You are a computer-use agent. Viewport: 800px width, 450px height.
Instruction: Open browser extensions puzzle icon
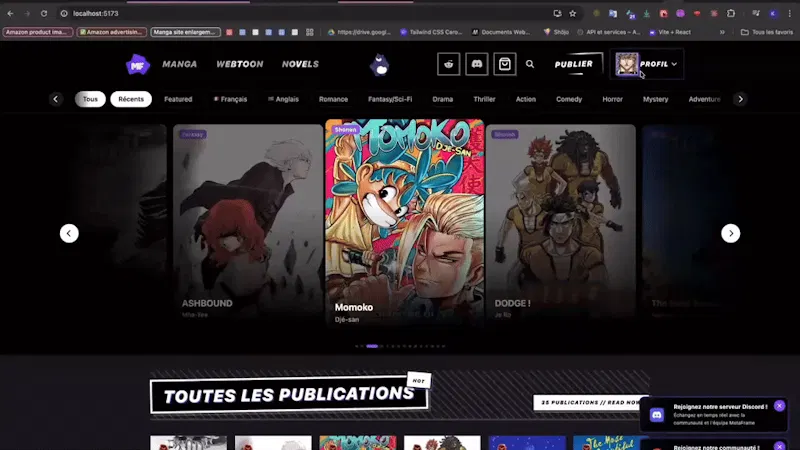(731, 13)
